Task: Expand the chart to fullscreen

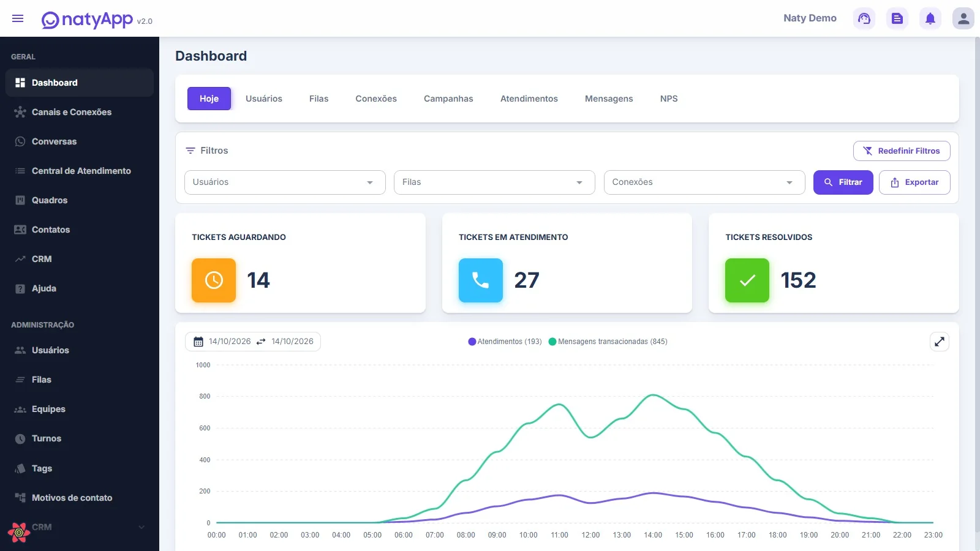Action: (940, 342)
